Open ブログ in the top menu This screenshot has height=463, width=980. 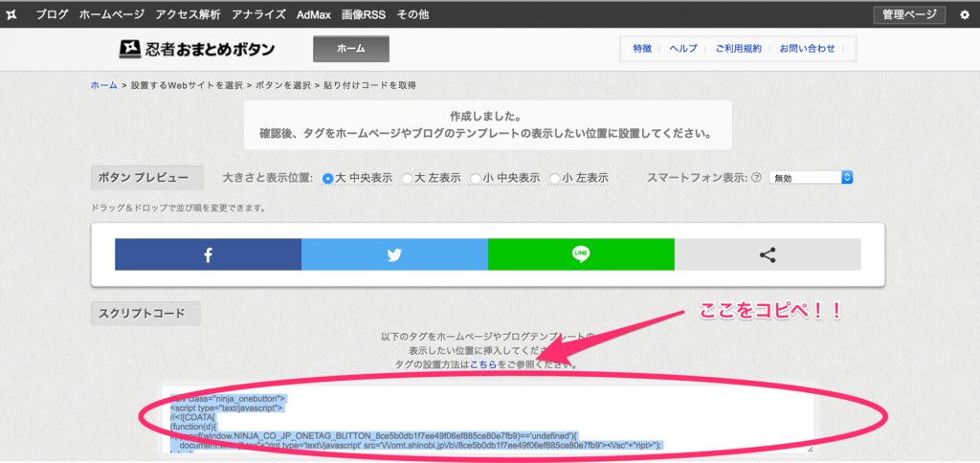(52, 15)
